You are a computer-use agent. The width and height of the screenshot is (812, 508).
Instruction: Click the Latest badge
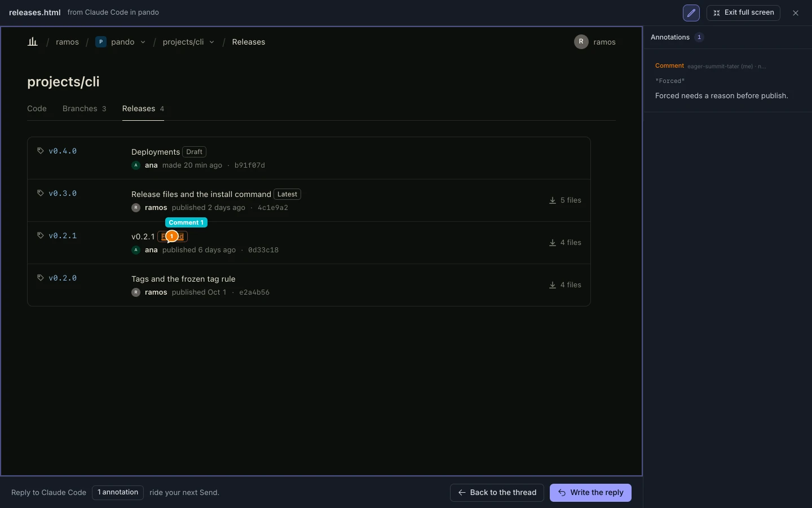288,194
